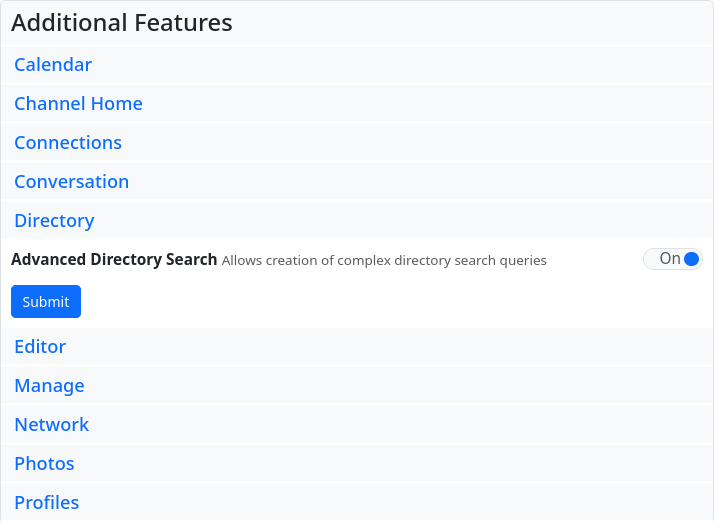This screenshot has width=714, height=523.
Task: Expand the Editor features section
Action: (x=40, y=347)
